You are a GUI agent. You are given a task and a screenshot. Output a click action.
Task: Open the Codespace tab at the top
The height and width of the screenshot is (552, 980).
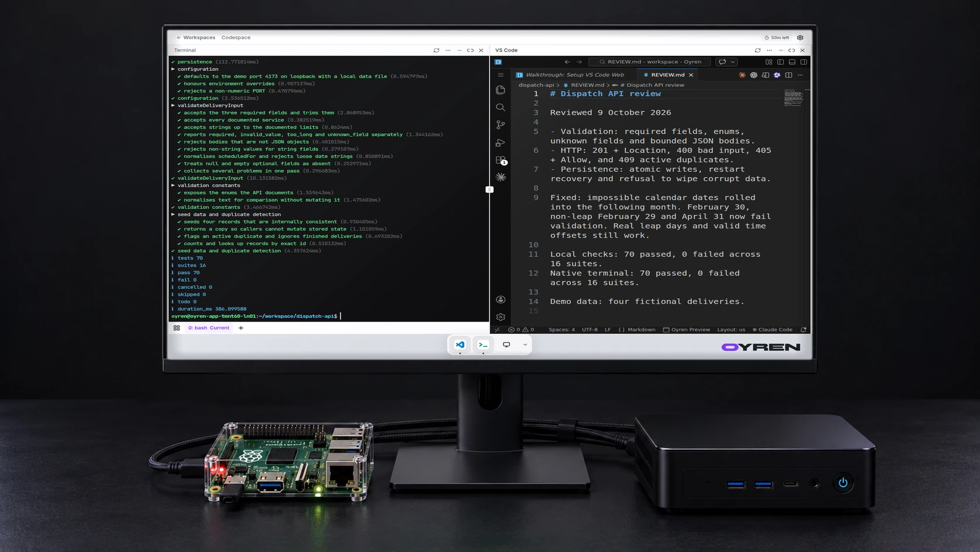click(236, 38)
